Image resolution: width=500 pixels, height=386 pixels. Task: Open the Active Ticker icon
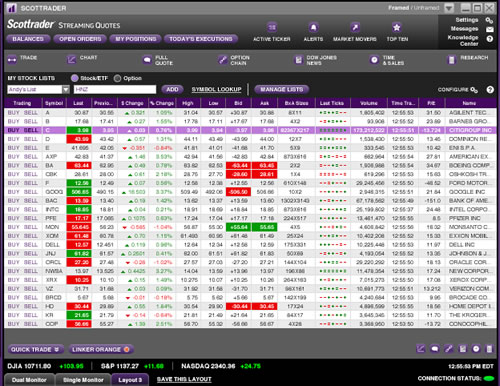point(272,27)
